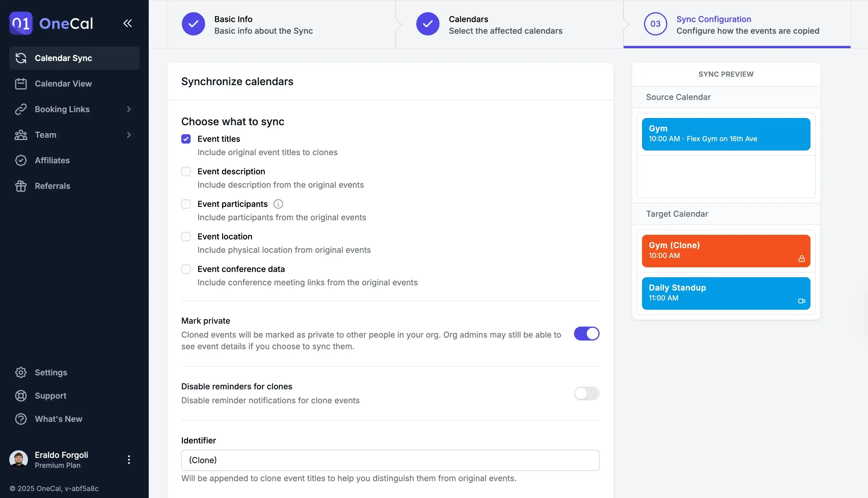Click the Referrals gift icon
Image resolution: width=868 pixels, height=498 pixels.
[21, 186]
